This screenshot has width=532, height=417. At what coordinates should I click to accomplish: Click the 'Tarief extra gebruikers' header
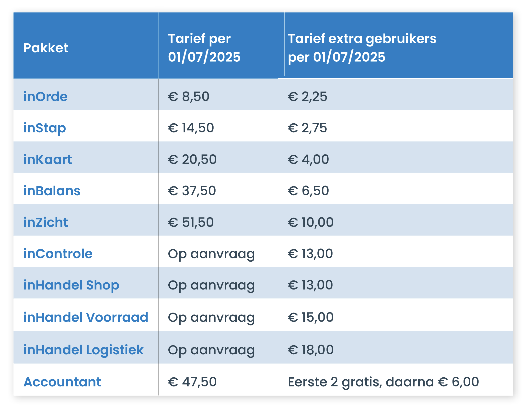click(x=362, y=48)
